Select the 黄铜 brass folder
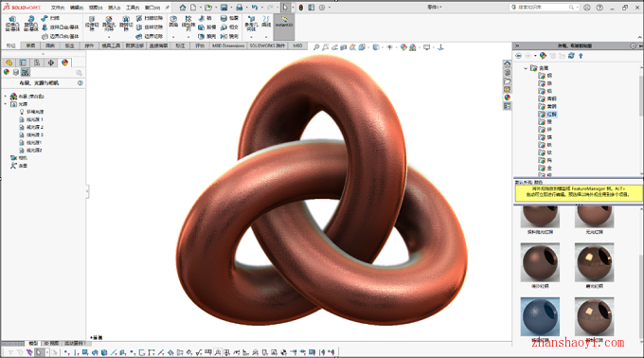Image resolution: width=644 pixels, height=358 pixels. tap(548, 106)
